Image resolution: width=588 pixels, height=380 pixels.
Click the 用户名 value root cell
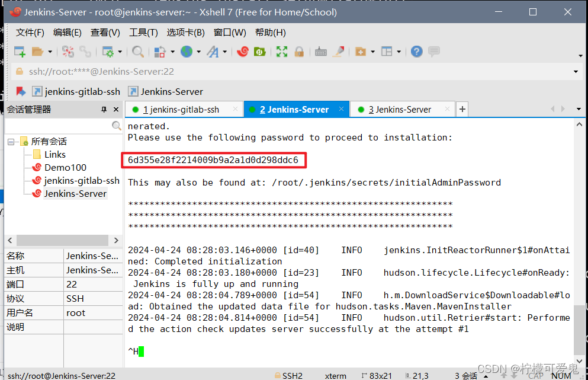click(93, 313)
